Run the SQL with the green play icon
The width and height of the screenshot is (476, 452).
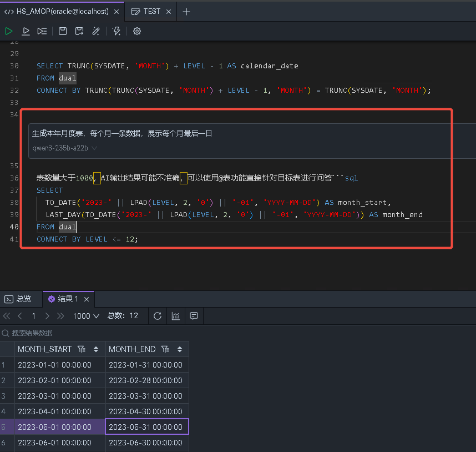[9, 31]
